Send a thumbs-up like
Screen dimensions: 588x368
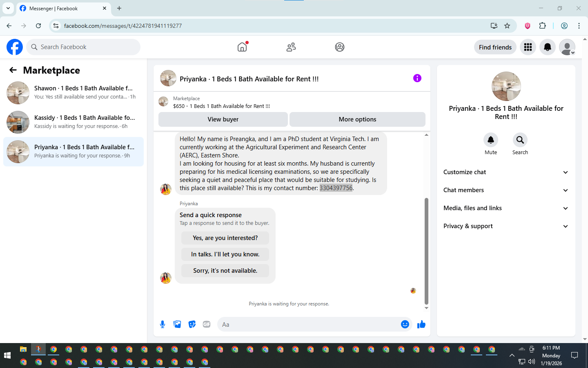point(421,324)
